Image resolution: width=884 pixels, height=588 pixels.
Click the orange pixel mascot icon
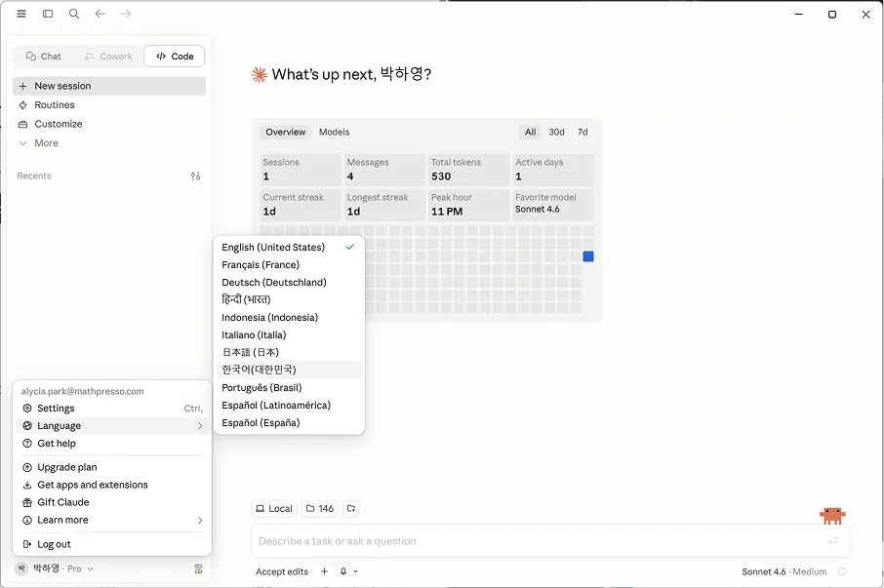coord(832,515)
